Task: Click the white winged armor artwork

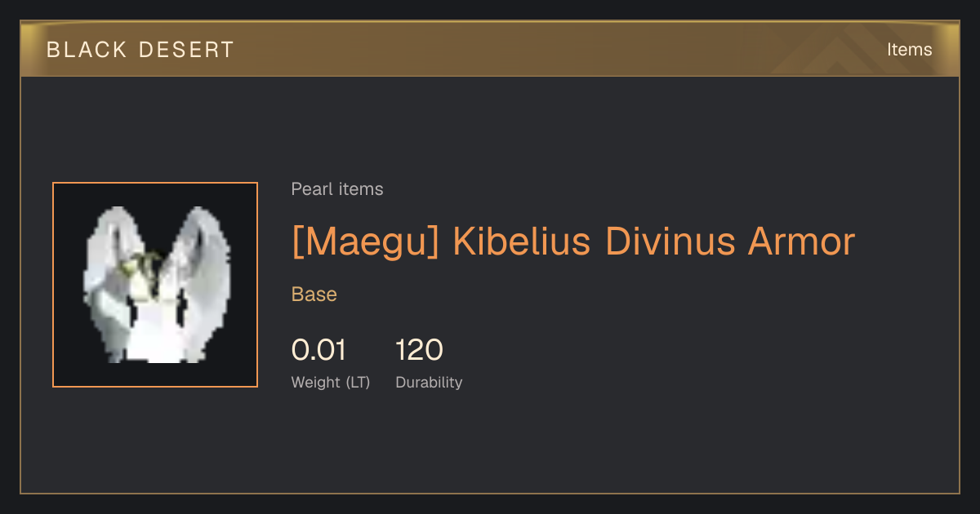Action: 157,285
